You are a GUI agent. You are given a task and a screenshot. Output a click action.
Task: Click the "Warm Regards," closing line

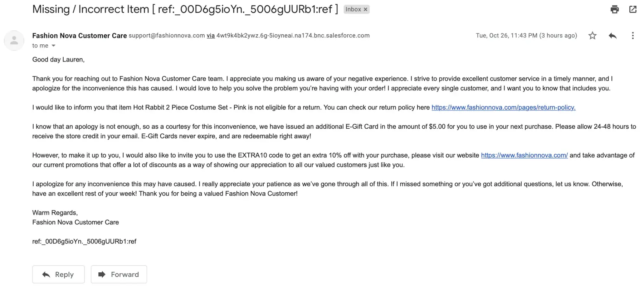[x=55, y=213]
